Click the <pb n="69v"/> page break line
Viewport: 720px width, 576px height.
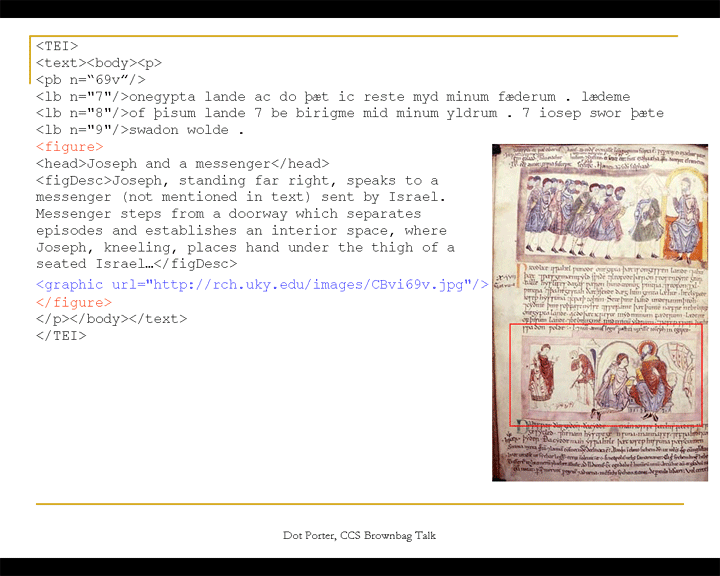(x=90, y=79)
